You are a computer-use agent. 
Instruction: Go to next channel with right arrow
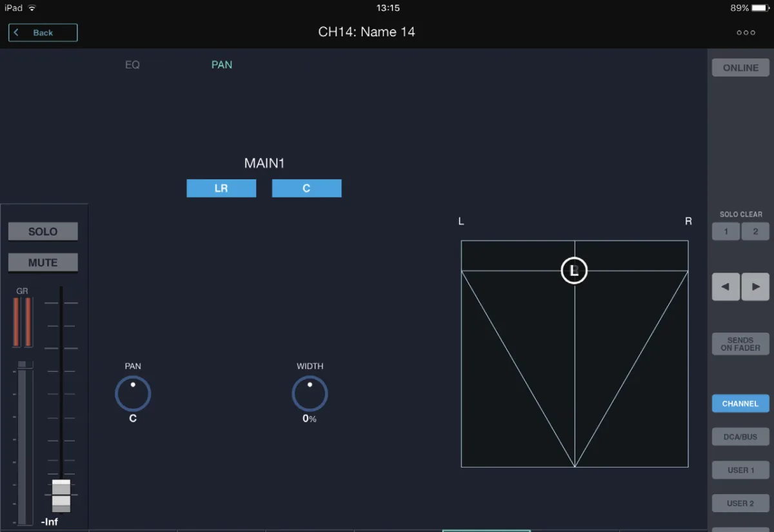pyautogui.click(x=755, y=287)
